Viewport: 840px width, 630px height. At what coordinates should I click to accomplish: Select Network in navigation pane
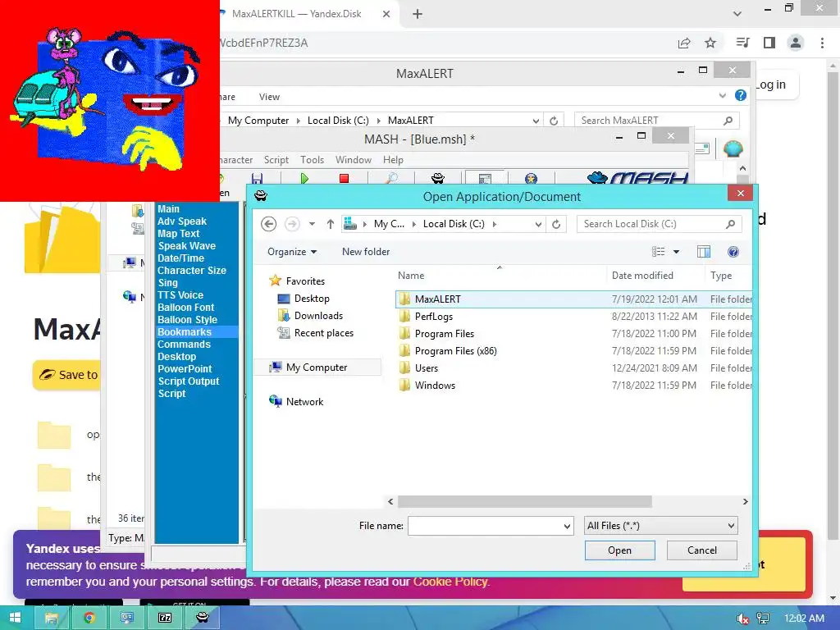[x=304, y=402]
